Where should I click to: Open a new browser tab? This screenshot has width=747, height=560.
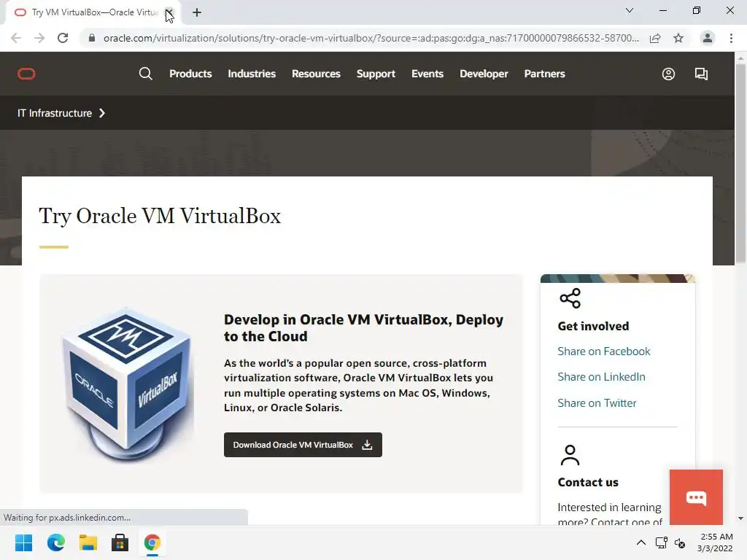(197, 12)
